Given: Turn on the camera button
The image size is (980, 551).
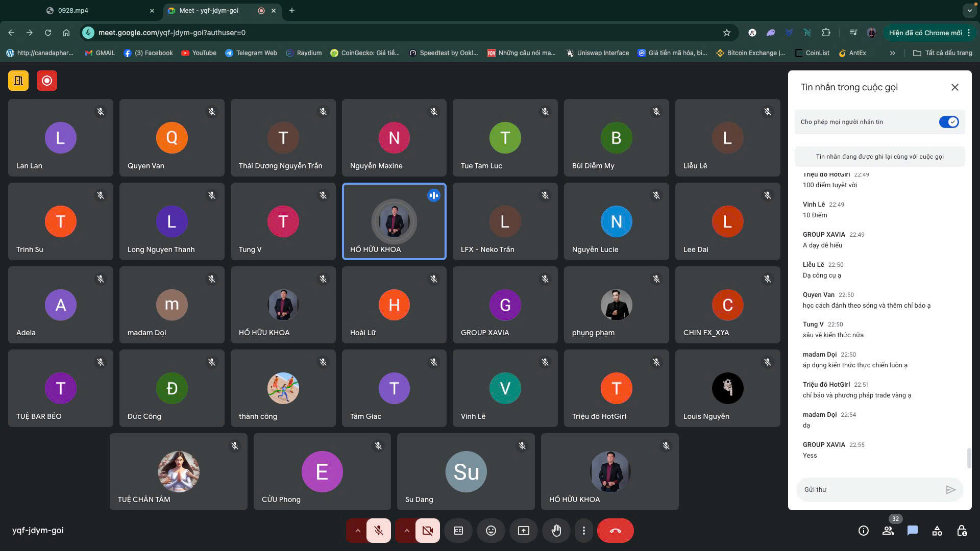Looking at the screenshot, I should (x=428, y=531).
